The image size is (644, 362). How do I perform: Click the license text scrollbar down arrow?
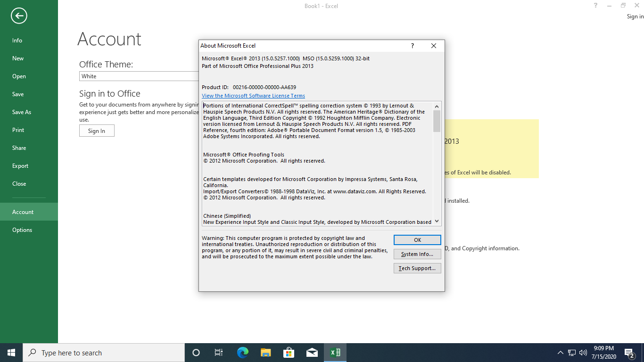[437, 221]
